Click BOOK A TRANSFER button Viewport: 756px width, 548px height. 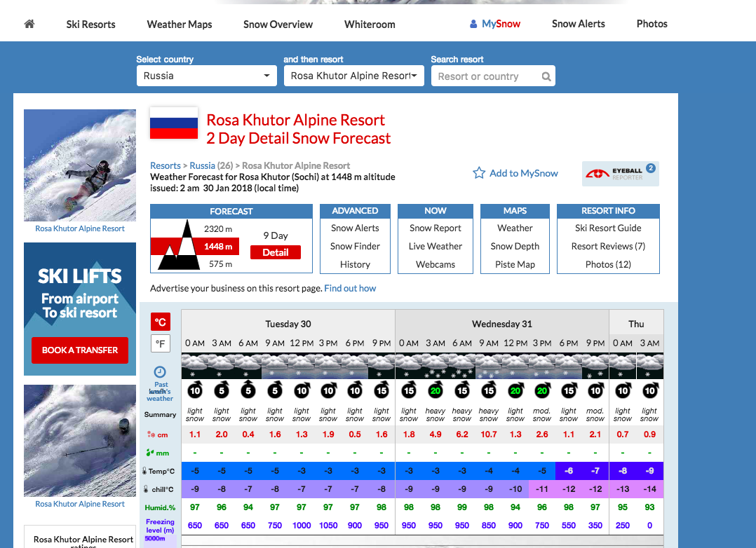80,350
